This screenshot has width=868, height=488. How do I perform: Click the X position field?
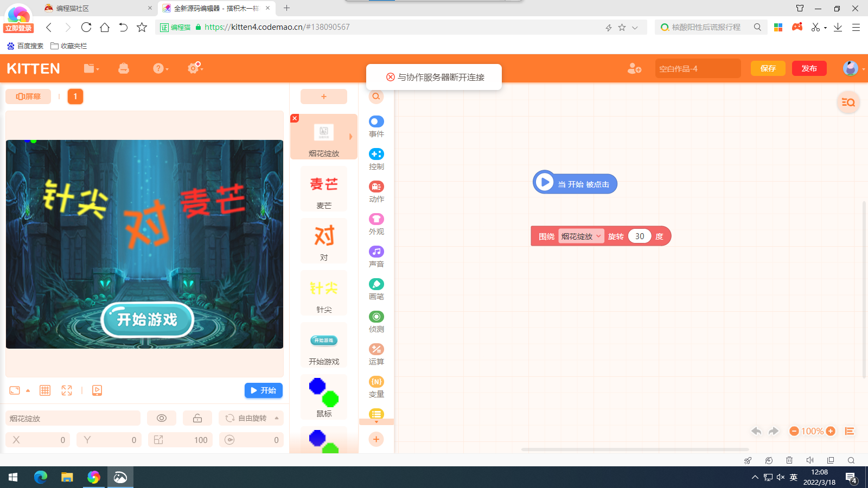coord(38,440)
